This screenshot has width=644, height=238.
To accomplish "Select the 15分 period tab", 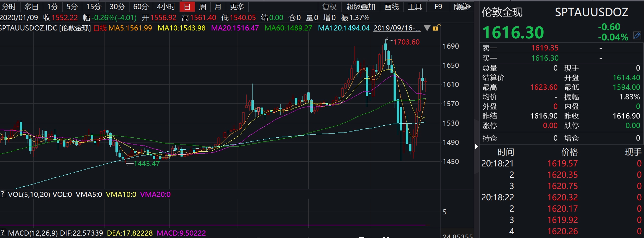I will [94, 7].
